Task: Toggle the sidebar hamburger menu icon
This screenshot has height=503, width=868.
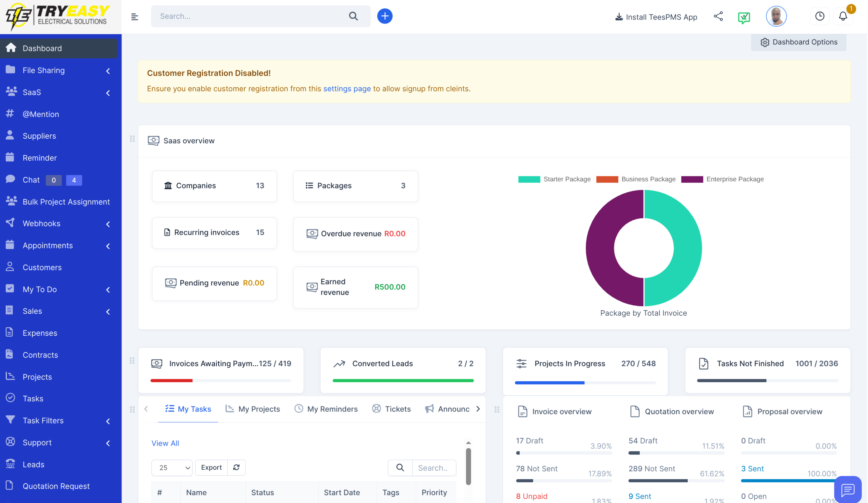Action: tap(135, 17)
